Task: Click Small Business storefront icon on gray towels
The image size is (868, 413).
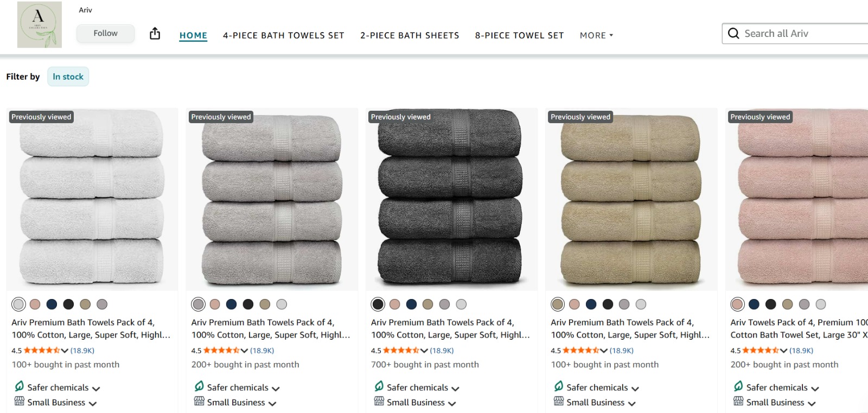Action: click(x=199, y=401)
